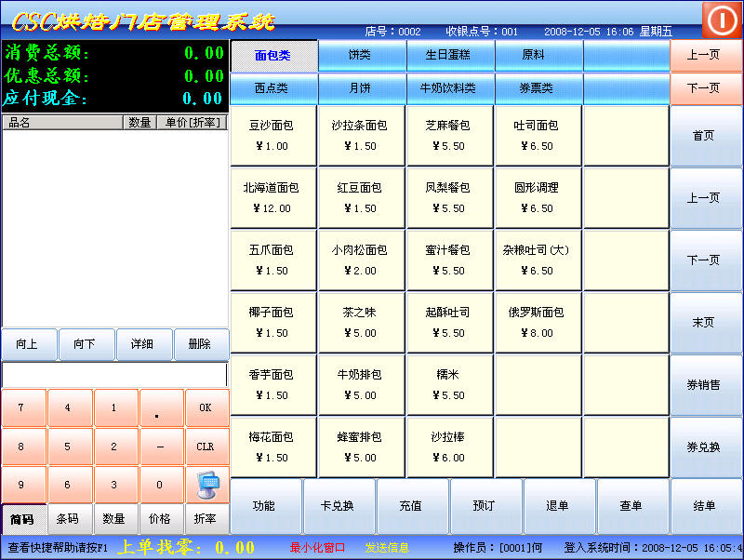The image size is (744, 560).
Task: Show item details with 详细
Action: [x=144, y=344]
